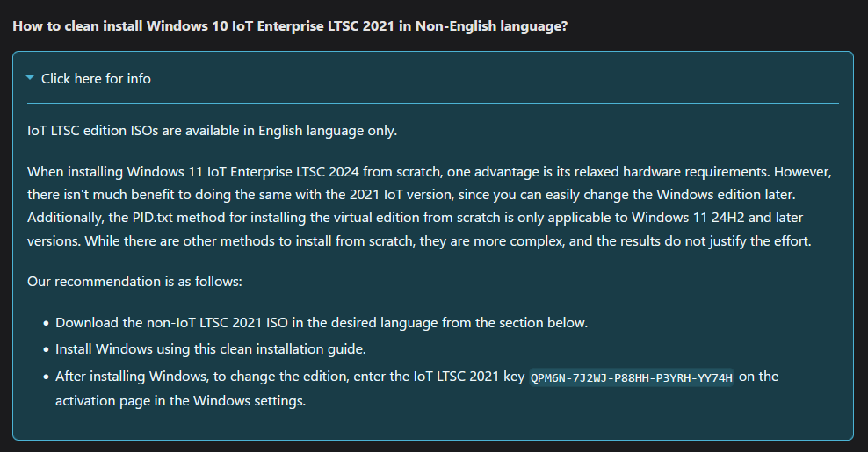Click the 'Non-English language?' part of heading

click(x=492, y=26)
